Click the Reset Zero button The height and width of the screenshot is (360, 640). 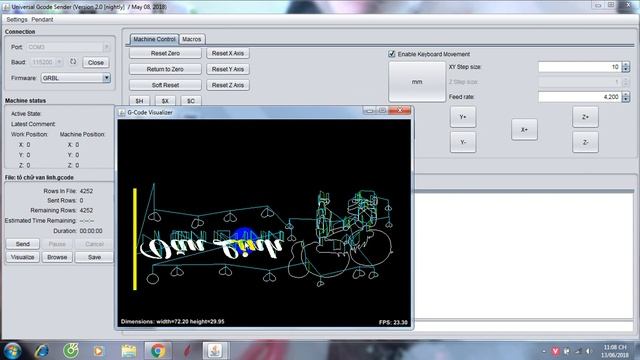(165, 53)
